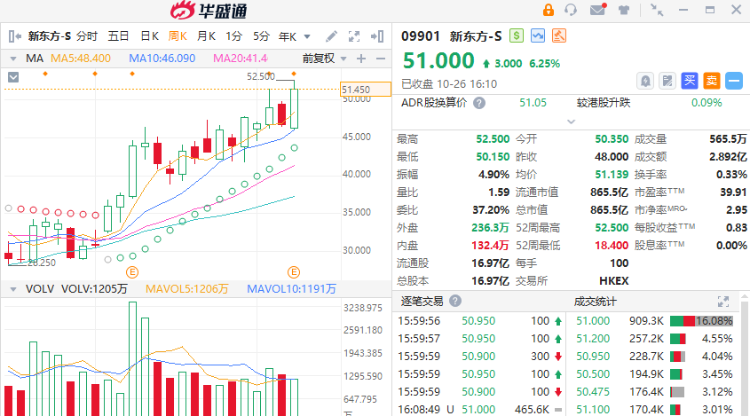750x416 pixels.
Task: Click the orange gavel badge
Action: (x=559, y=36)
